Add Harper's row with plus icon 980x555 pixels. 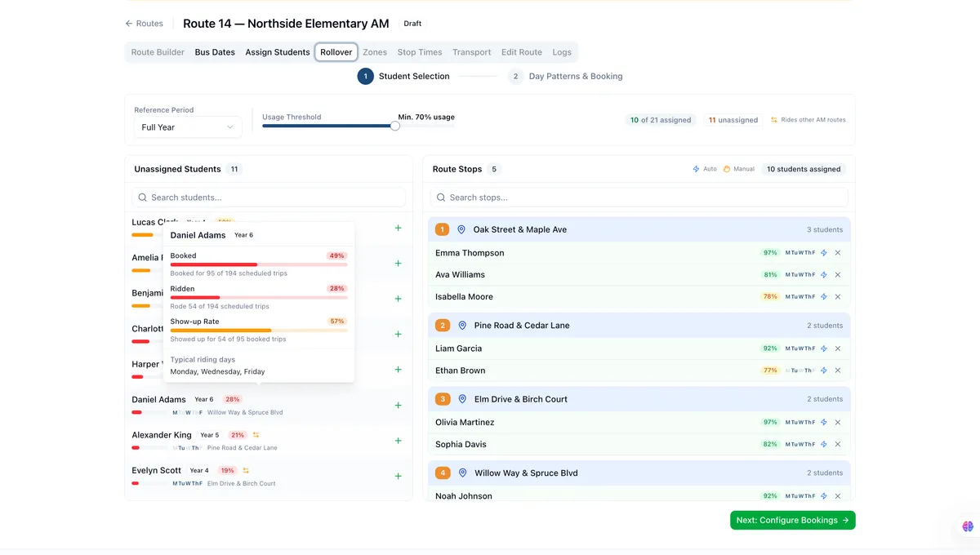(x=398, y=370)
